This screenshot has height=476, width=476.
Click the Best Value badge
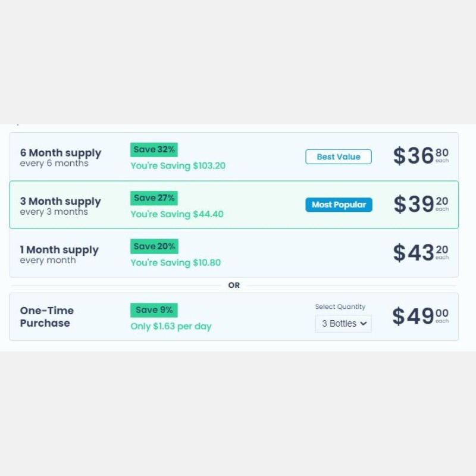[339, 156]
